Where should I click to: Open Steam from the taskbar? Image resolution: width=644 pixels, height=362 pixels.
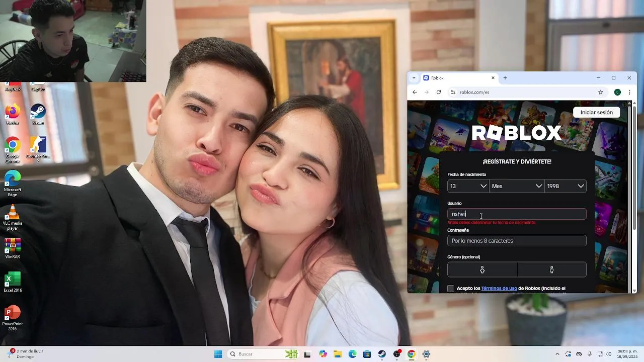(x=382, y=354)
